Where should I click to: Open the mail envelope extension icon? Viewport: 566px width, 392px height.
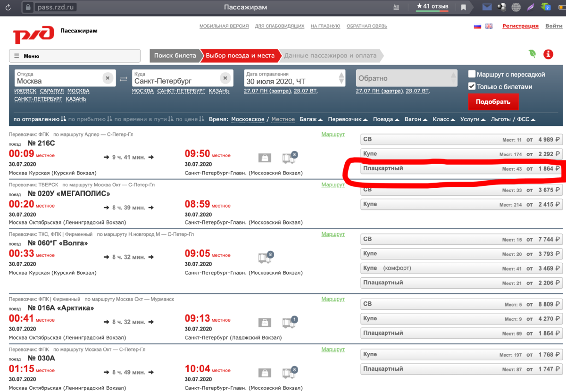(x=487, y=7)
